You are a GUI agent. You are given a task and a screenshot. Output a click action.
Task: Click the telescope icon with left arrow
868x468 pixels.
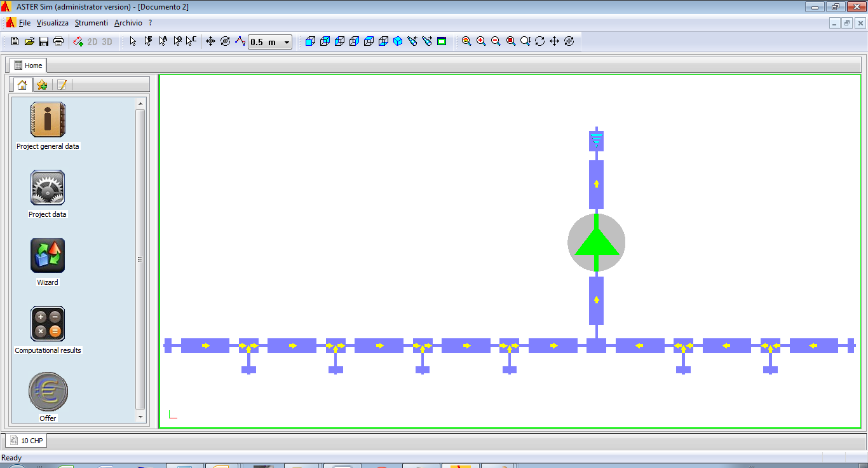pyautogui.click(x=412, y=41)
